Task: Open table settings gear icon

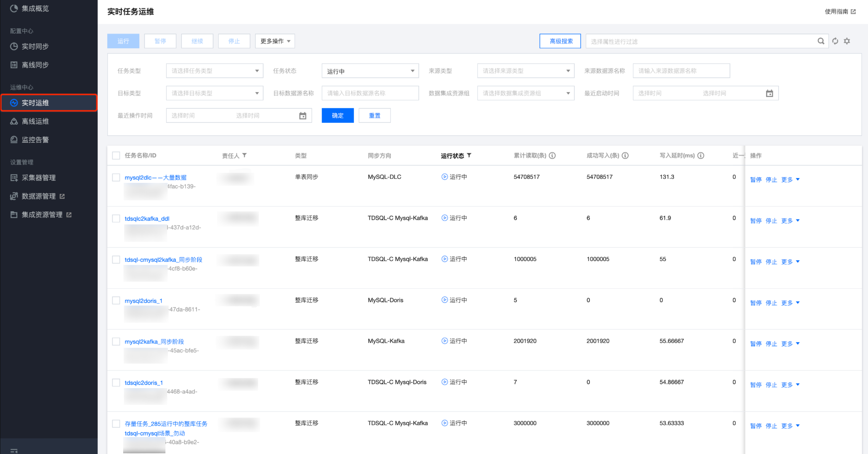Action: [x=847, y=41]
